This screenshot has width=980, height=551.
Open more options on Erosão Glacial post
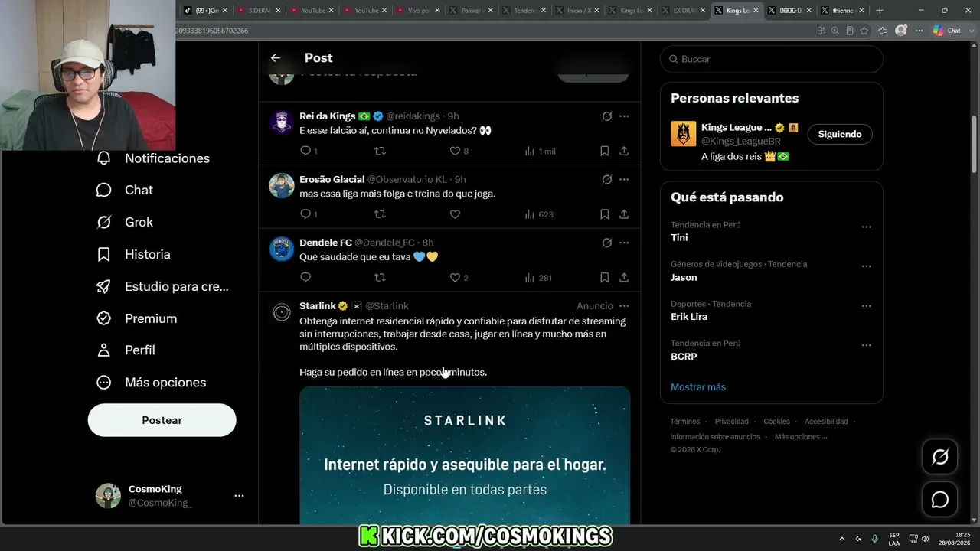click(624, 180)
